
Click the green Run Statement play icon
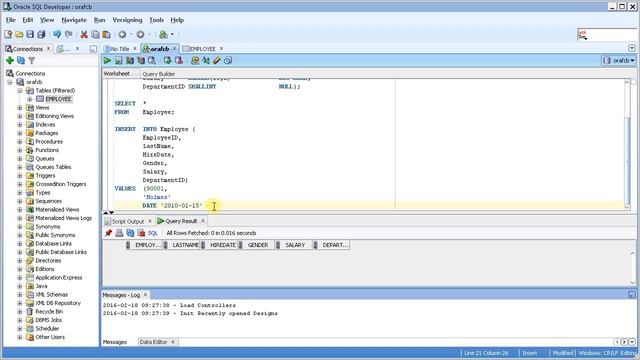pyautogui.click(x=107, y=60)
